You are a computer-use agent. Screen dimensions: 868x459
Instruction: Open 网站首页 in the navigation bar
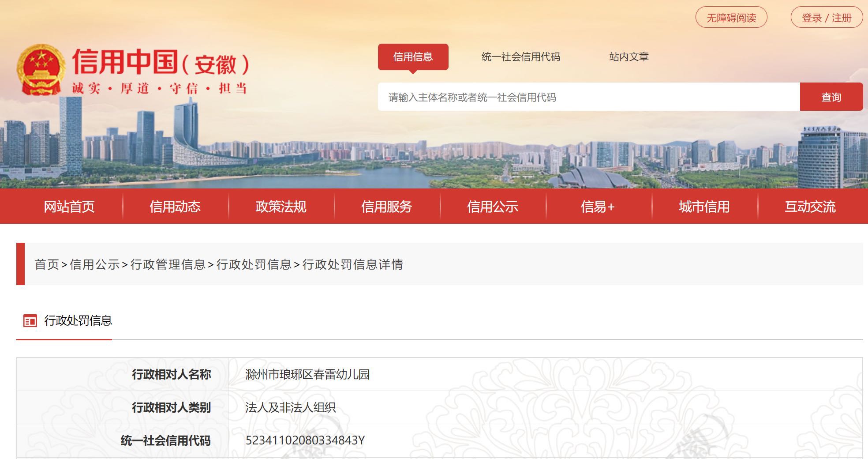click(x=69, y=207)
